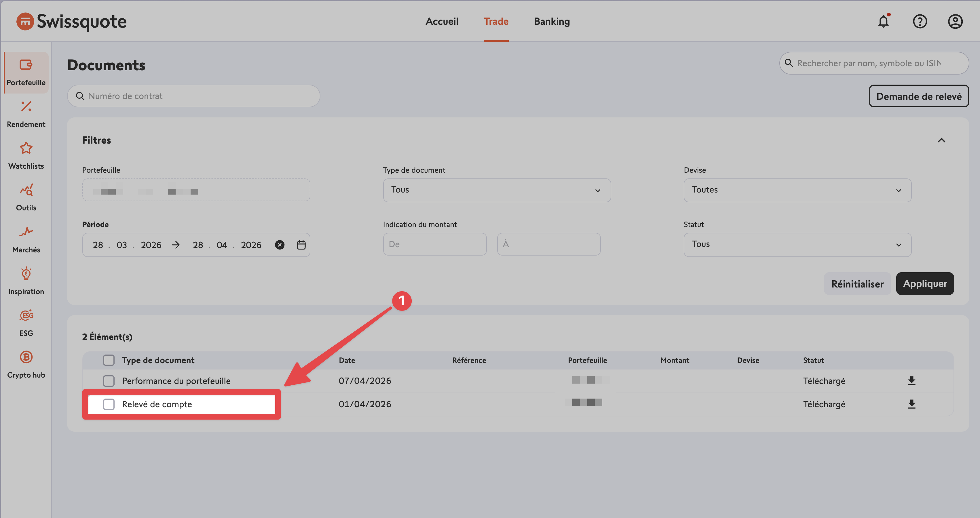The image size is (980, 518).
Task: Check the Performance du portefeuille row
Action: pos(109,381)
